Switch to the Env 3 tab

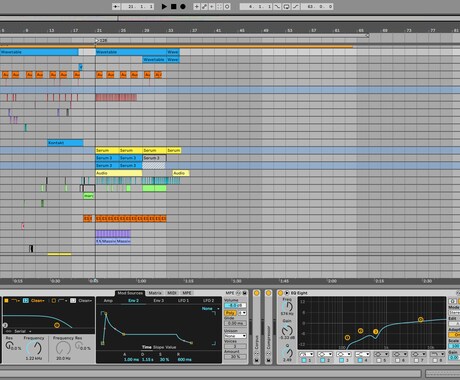(x=158, y=301)
